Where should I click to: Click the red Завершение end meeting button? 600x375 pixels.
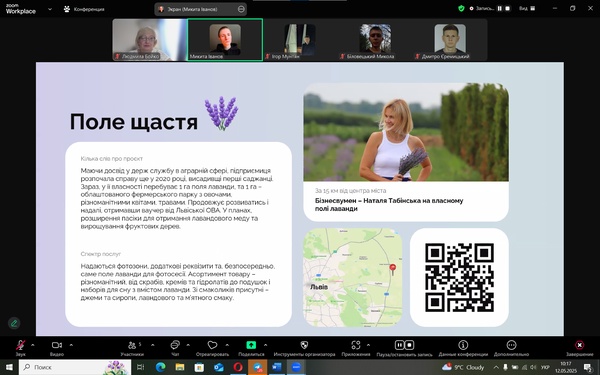[579, 348]
